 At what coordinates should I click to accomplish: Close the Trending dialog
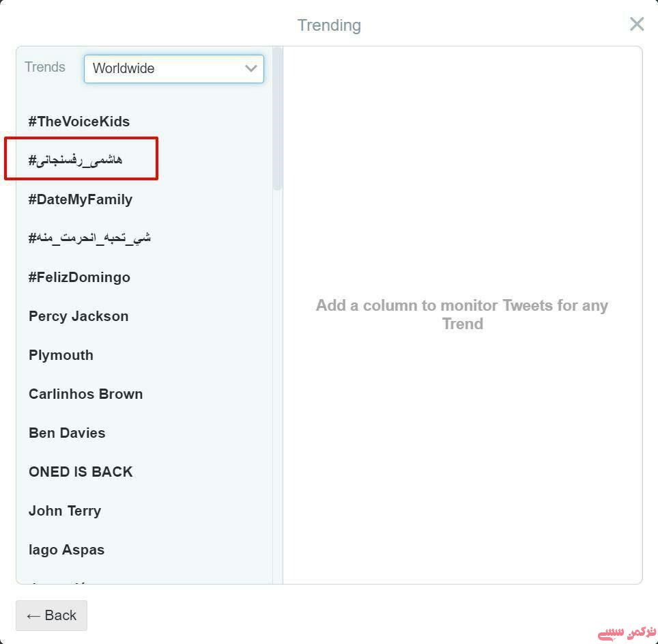[x=636, y=25]
